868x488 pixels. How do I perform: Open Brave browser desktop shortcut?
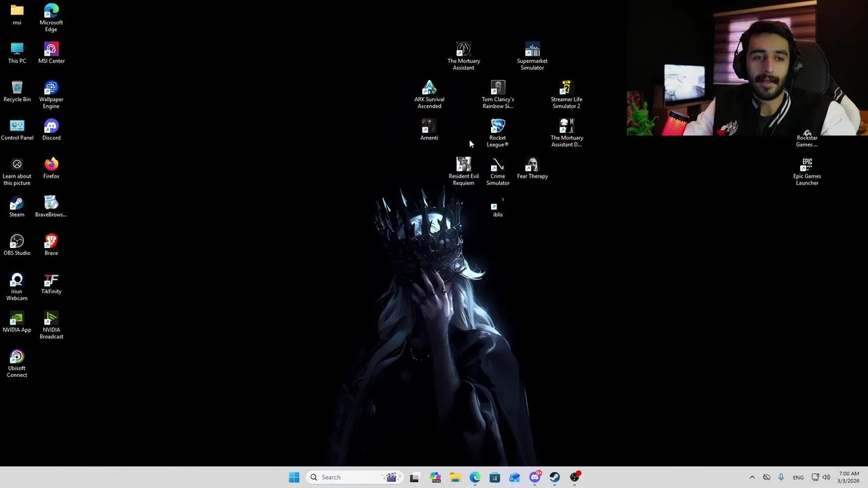pos(51,245)
